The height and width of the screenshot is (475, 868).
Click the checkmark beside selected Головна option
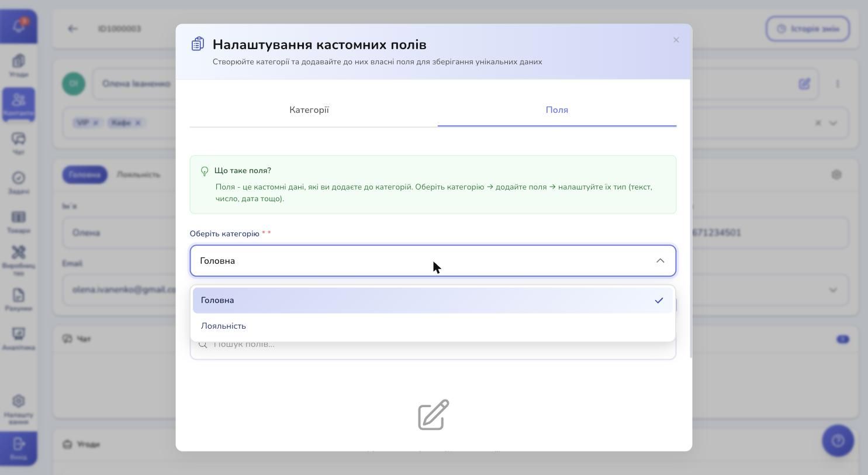[x=659, y=300]
